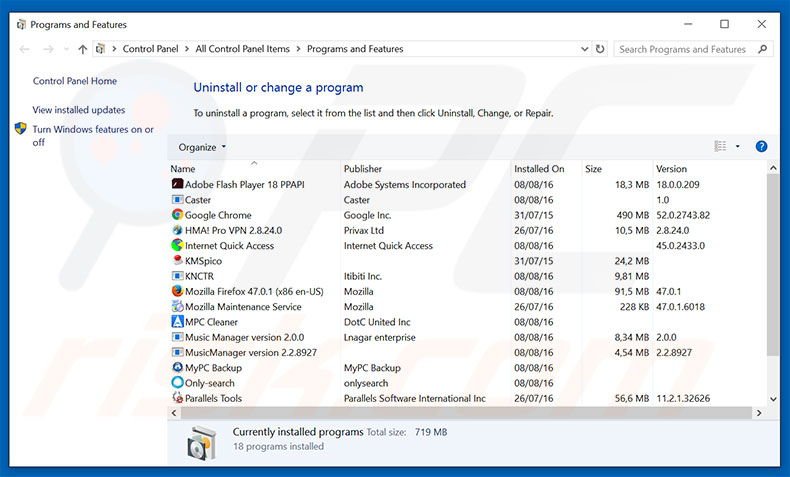The image size is (790, 477).
Task: Sort list by Installed On column
Action: tap(539, 169)
